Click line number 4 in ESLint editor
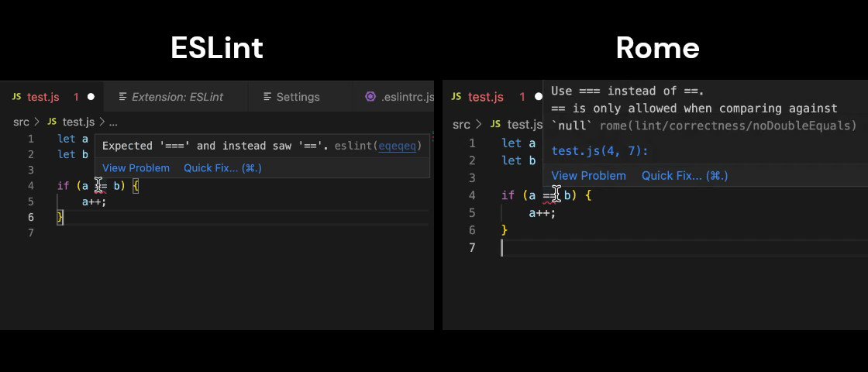The height and width of the screenshot is (372, 868). click(x=30, y=185)
